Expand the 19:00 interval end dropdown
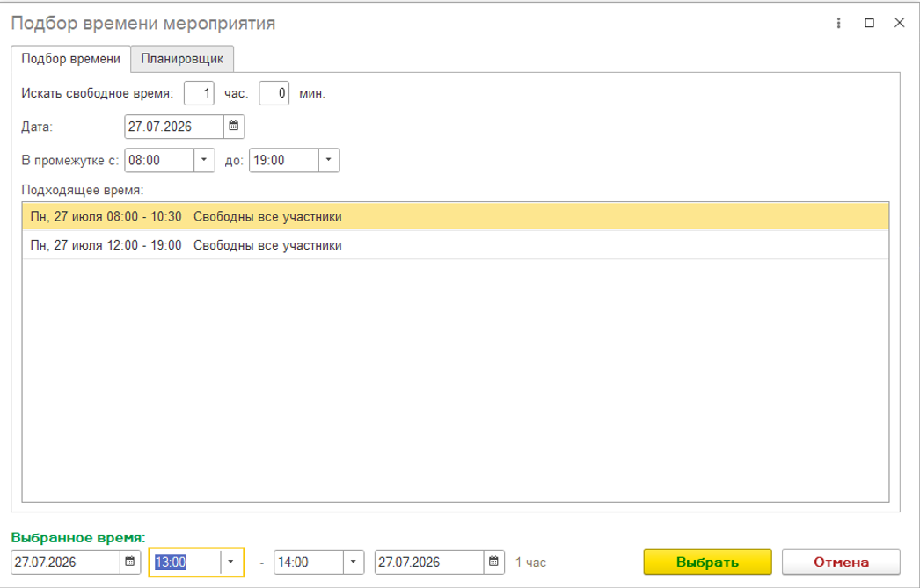This screenshot has height=588, width=920. 329,160
